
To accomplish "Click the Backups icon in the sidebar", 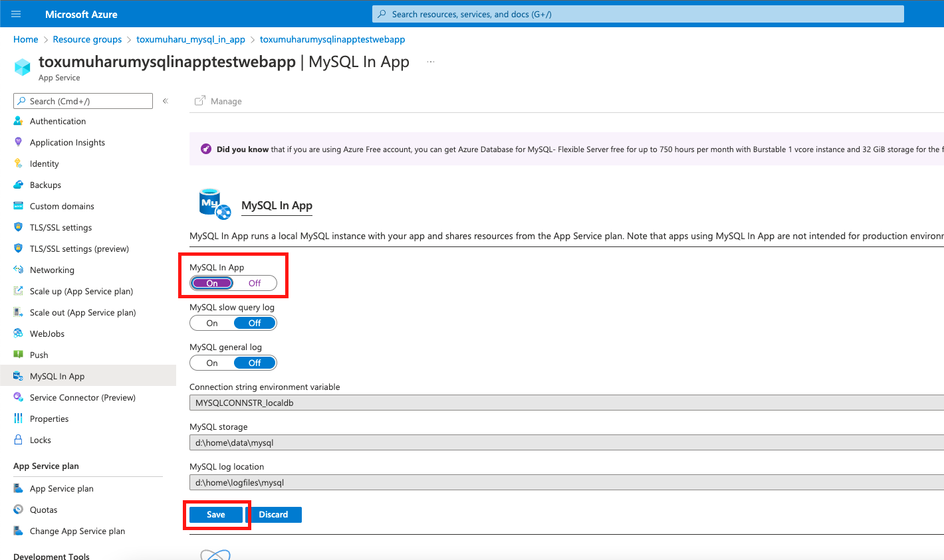I will (18, 185).
